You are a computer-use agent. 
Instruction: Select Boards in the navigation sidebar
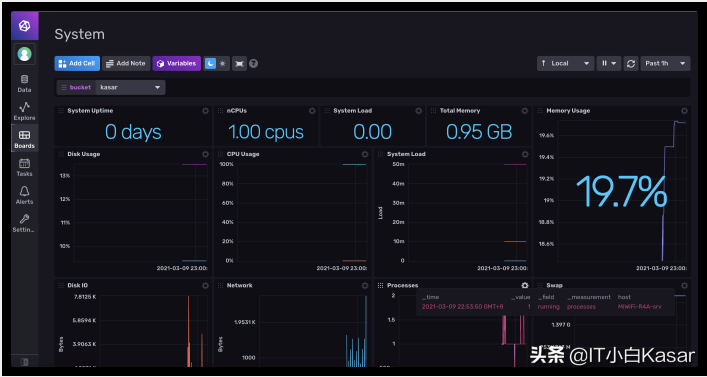click(24, 139)
